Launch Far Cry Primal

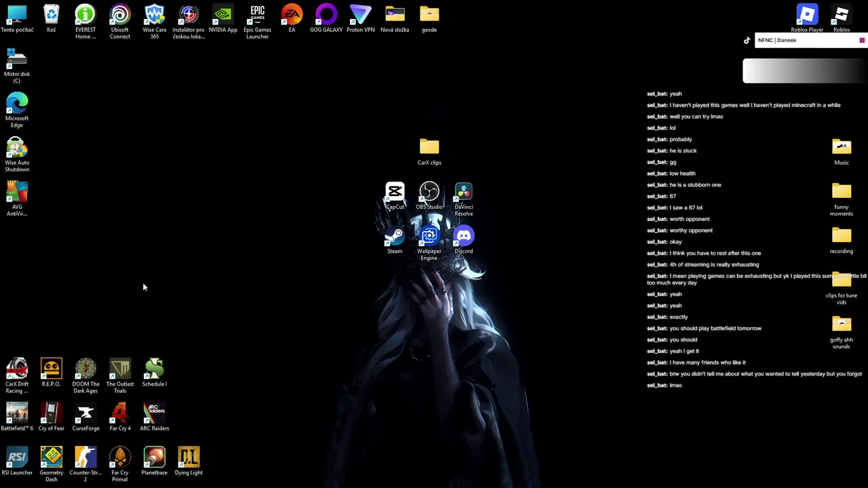120,464
